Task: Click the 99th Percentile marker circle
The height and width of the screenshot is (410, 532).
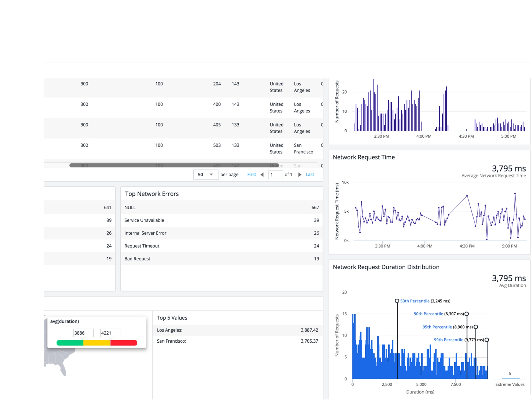Action: (x=487, y=340)
